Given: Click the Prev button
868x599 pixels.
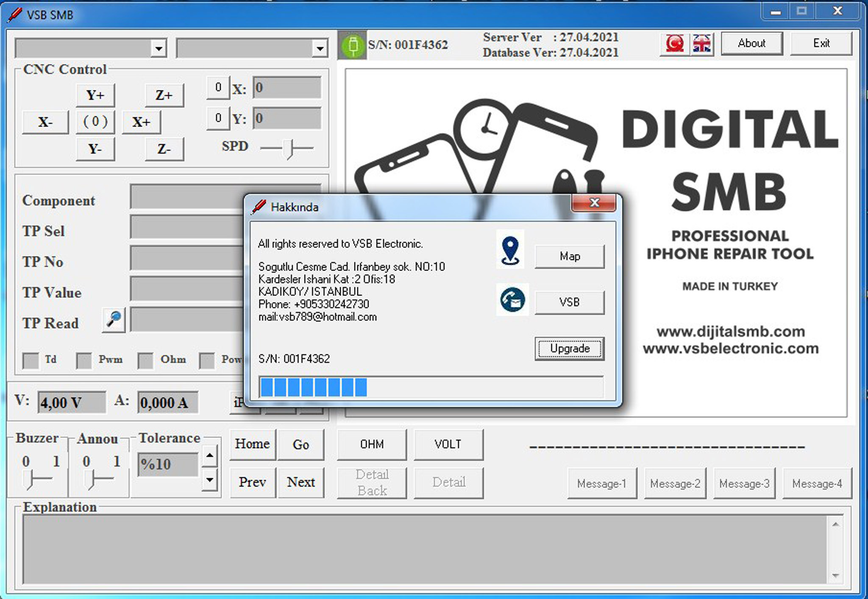Looking at the screenshot, I should [x=253, y=483].
